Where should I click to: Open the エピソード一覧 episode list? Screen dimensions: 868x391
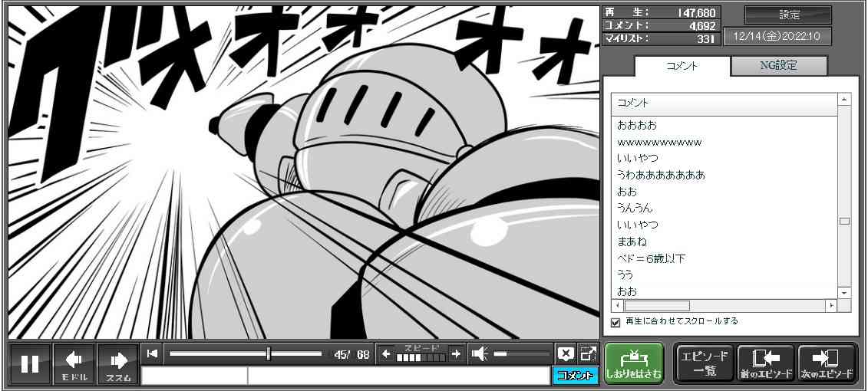click(705, 363)
